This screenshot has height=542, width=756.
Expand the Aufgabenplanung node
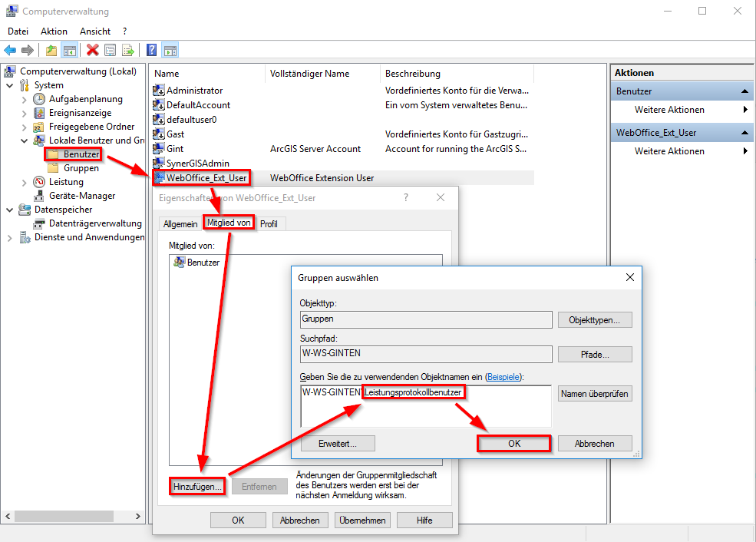pos(24,99)
